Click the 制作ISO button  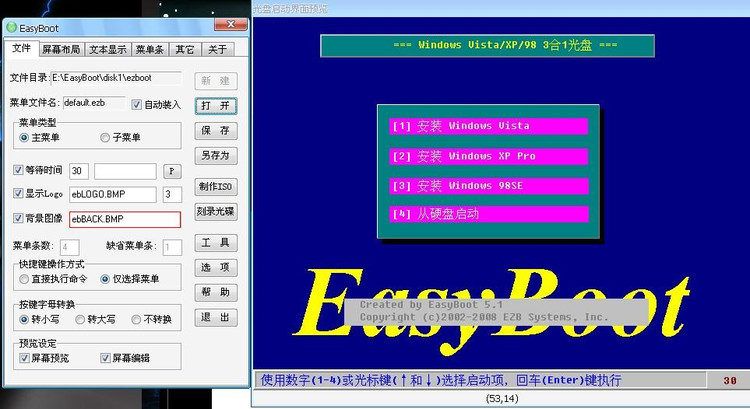(x=216, y=187)
